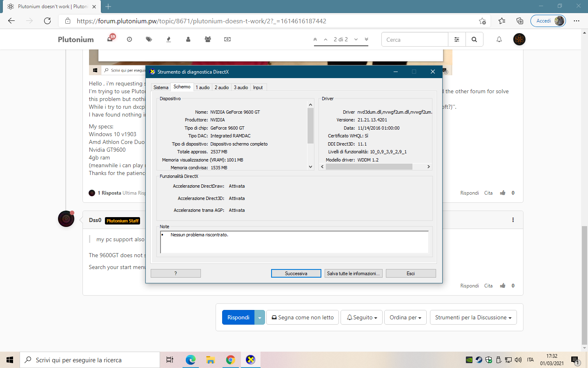Open unread posts inbox with 59 badge

[110, 39]
